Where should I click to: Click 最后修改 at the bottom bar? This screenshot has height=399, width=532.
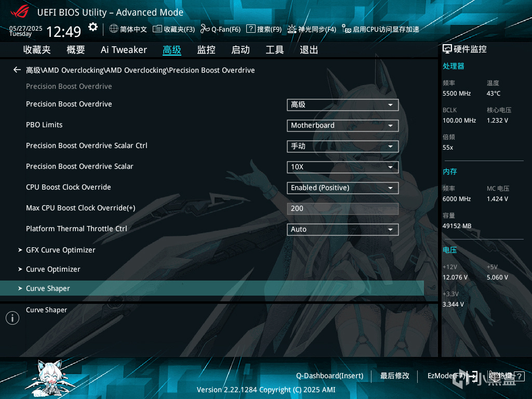(x=395, y=376)
